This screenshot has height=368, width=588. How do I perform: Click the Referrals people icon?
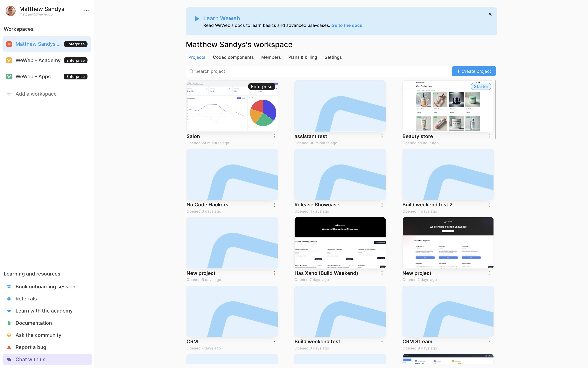tap(9, 299)
